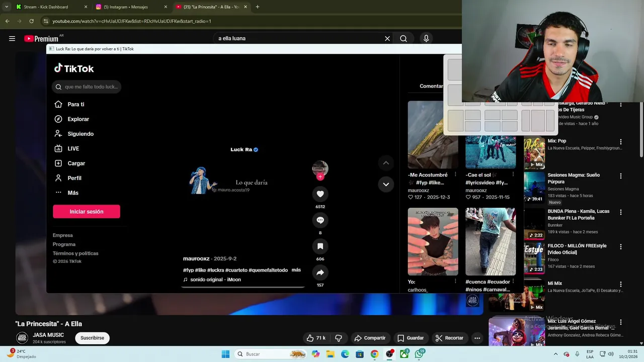
Task: Open options for Mi Mix
Action: [x=620, y=284]
